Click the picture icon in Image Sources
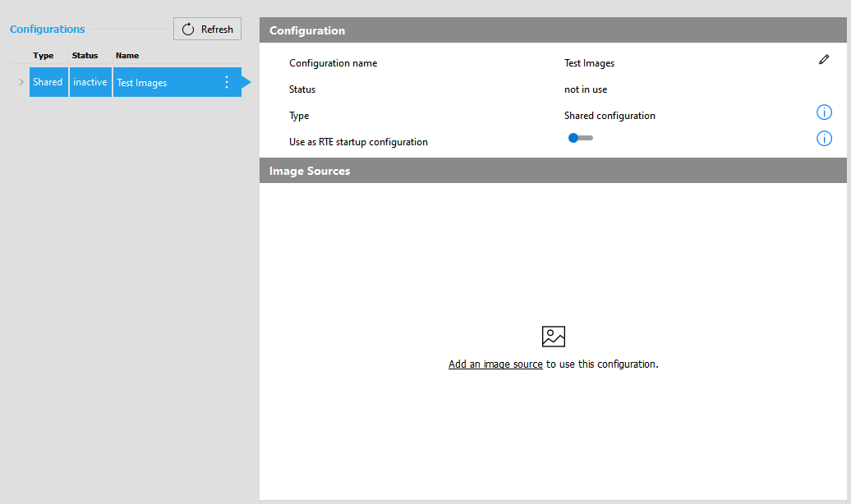Screen dimensions: 851x504 553,337
